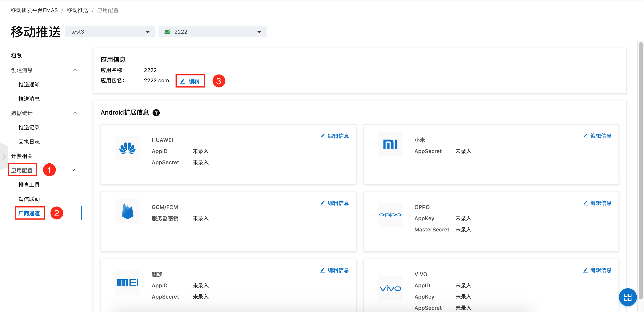Open 推送消息 in the sidebar
This screenshot has width=644, height=312.
coord(29,99)
